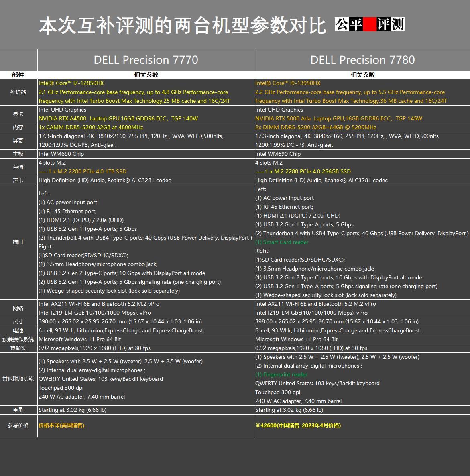Click the 端口 ports row label
470x476 pixels.
tap(18, 242)
